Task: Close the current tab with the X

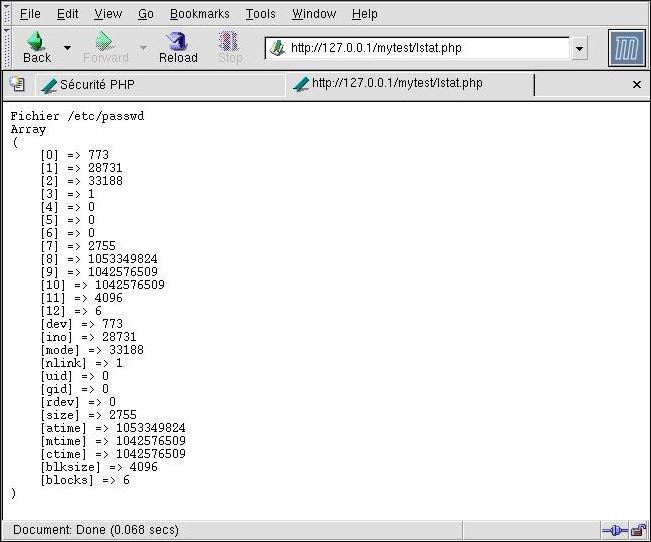Action: pyautogui.click(x=637, y=85)
